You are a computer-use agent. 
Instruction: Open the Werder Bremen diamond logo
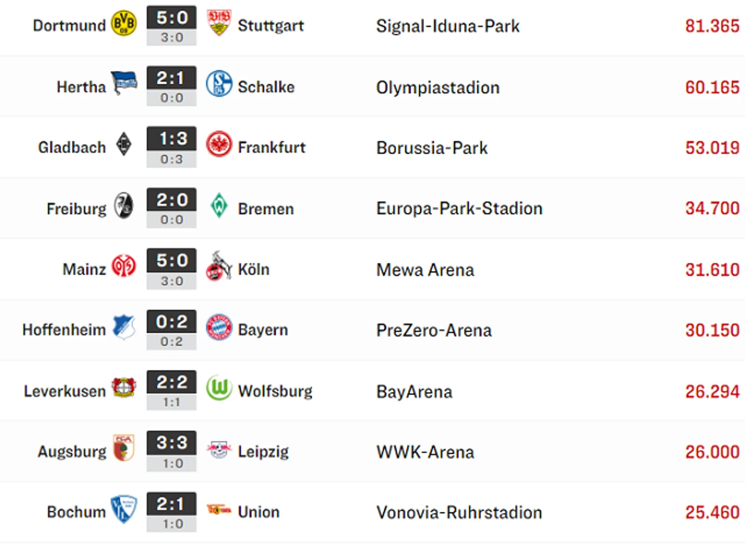coord(219,206)
